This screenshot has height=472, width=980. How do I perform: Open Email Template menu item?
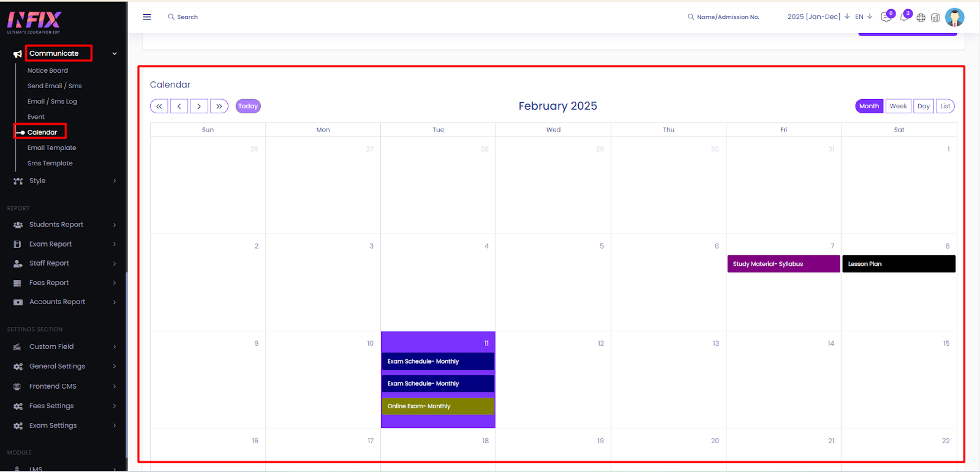click(52, 148)
